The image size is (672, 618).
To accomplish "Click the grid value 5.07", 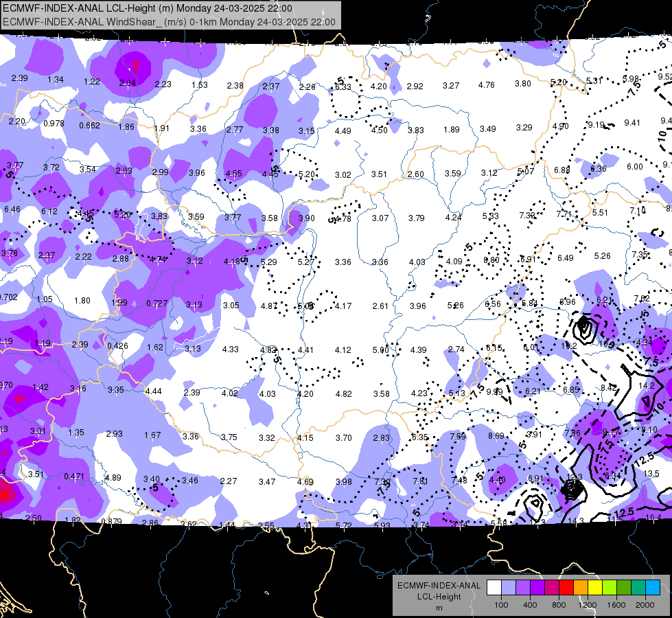I will coord(526,172).
